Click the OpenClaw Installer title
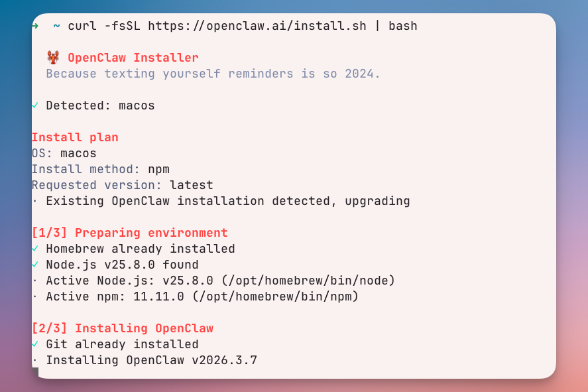Viewport: 588px width, 392px height. (133, 58)
